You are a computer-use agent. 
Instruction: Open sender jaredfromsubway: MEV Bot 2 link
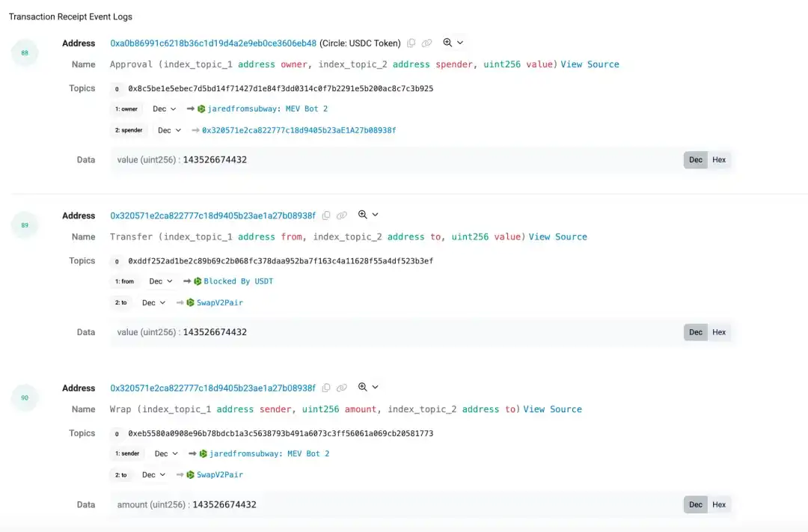point(269,453)
